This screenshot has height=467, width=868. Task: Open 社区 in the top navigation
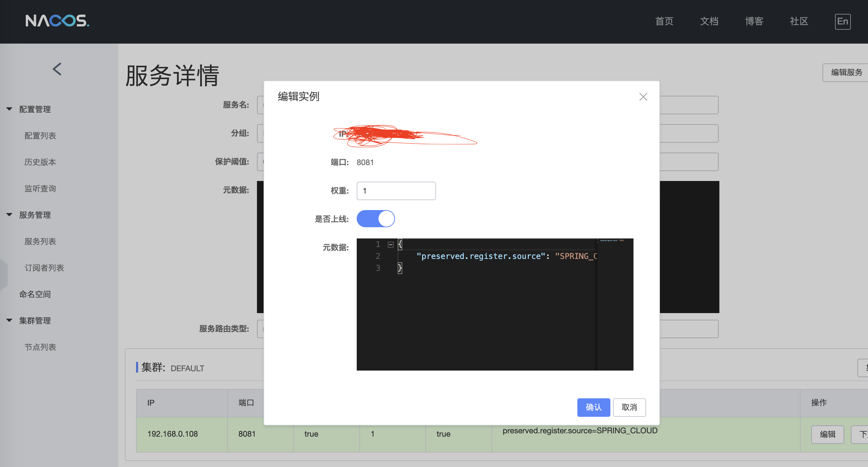799,21
